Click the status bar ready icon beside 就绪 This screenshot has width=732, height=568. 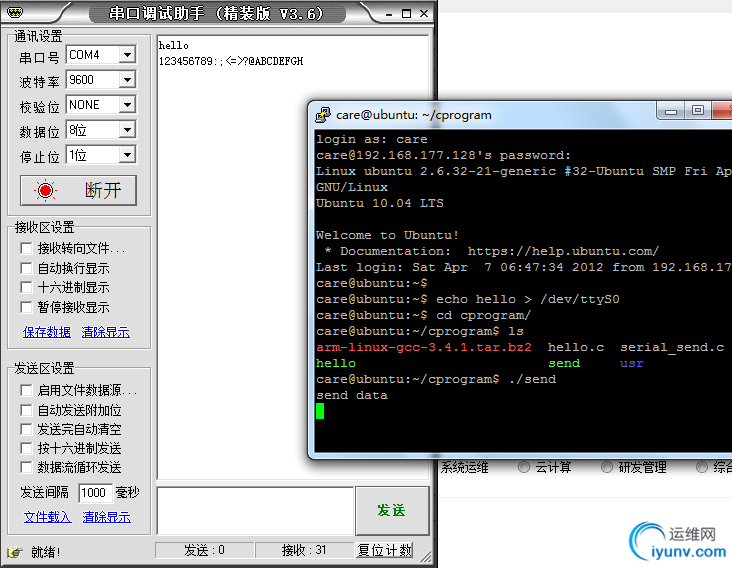point(14,552)
